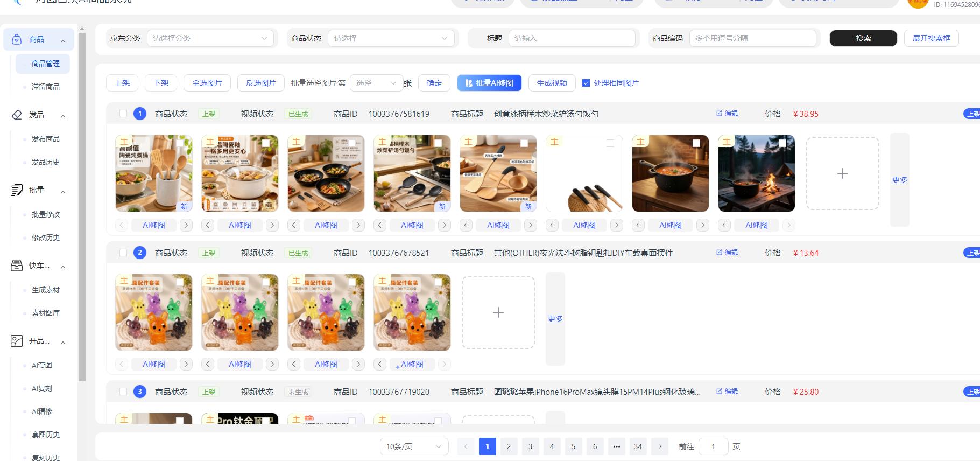Open the 京东分类 category dropdown
Screen dimensions: 980x461
point(210,38)
